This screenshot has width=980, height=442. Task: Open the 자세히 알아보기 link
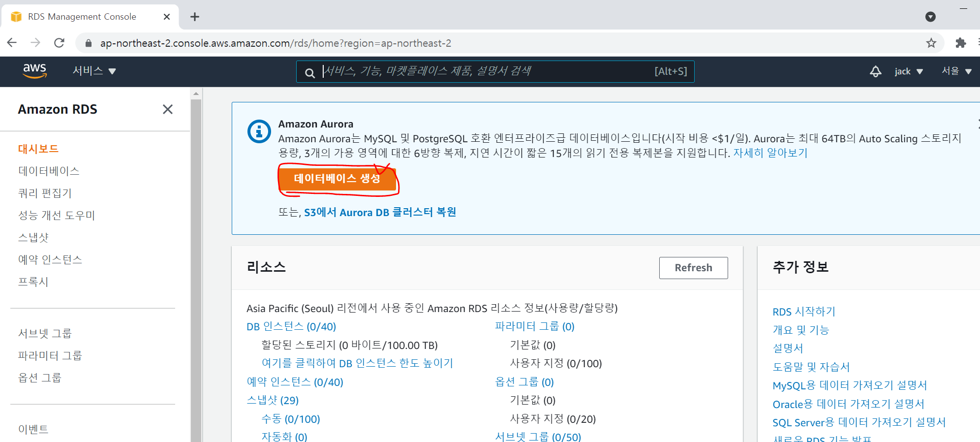click(x=770, y=153)
